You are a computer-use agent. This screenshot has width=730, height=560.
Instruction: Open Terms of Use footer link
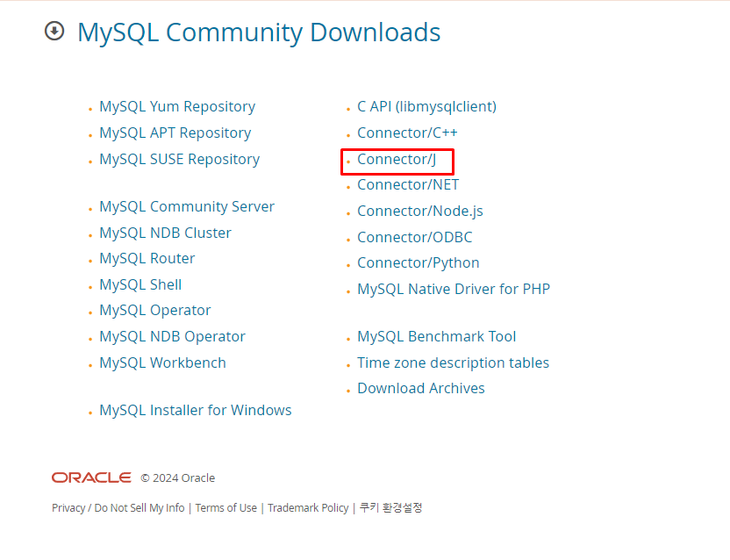point(225,508)
